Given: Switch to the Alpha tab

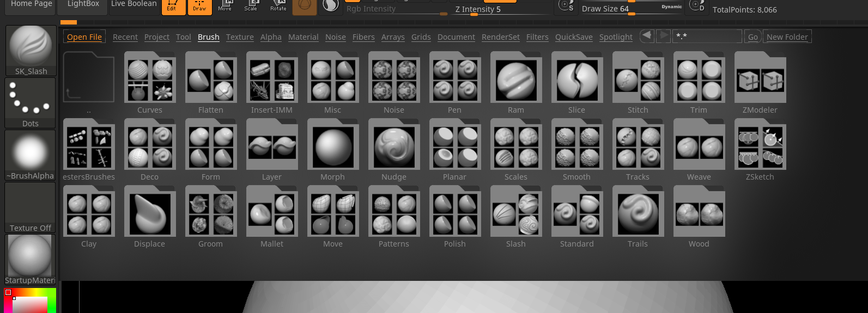Looking at the screenshot, I should (271, 37).
